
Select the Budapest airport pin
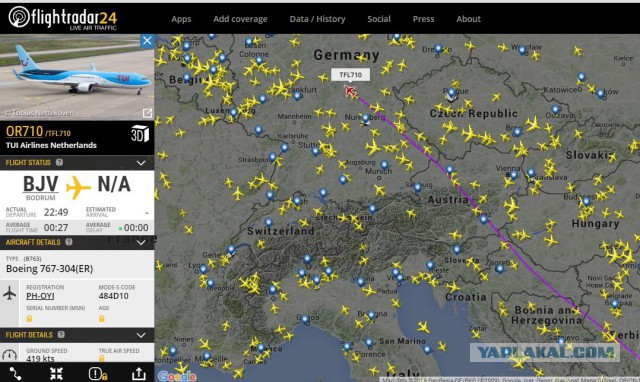pos(586,202)
